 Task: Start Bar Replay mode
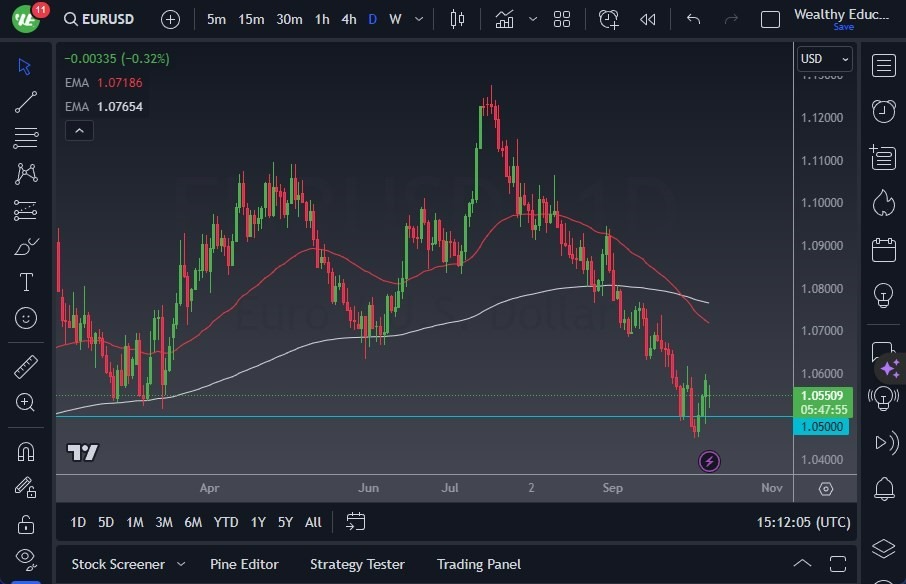647,18
